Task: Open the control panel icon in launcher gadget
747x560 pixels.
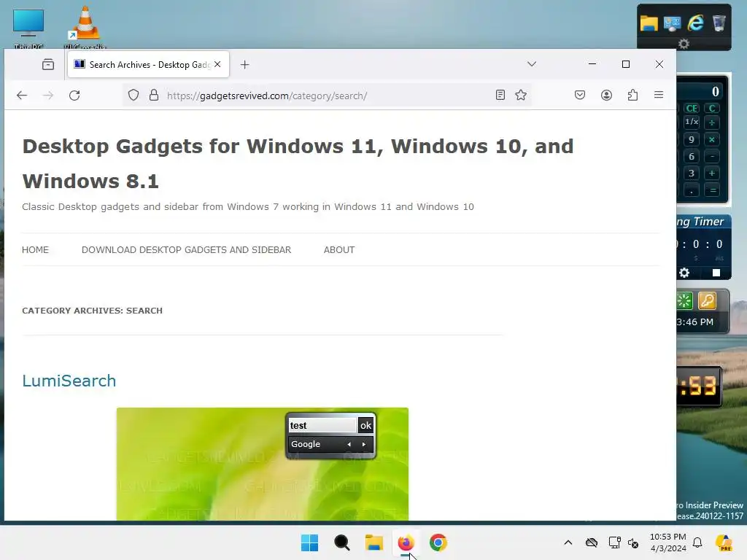Action: (672, 23)
